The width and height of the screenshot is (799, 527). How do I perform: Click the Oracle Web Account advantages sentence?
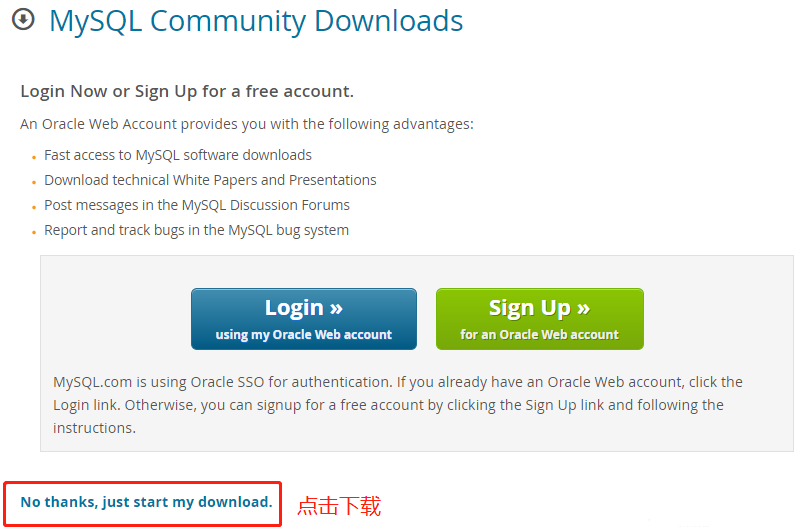247,124
